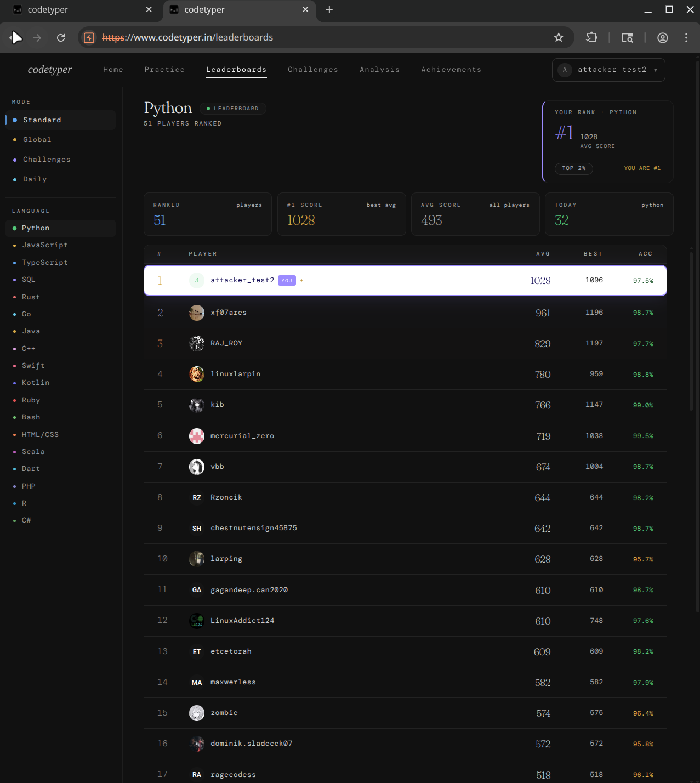This screenshot has height=783, width=700.
Task: Click player name ragecodess
Action: [233, 775]
